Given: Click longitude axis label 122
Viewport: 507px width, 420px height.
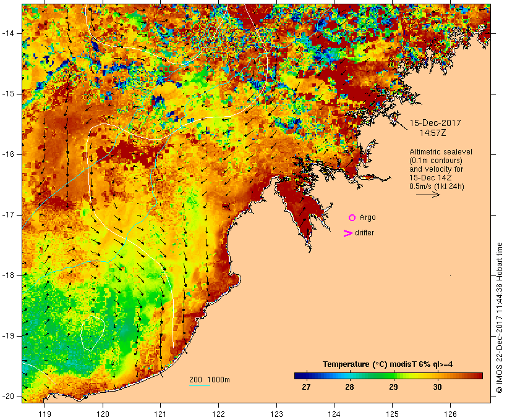Looking at the screenshot, I should [219, 414].
